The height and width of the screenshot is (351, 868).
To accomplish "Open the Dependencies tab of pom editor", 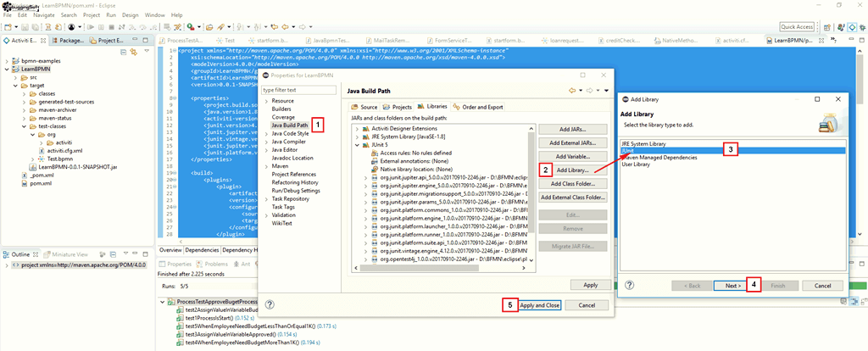I will [x=202, y=250].
